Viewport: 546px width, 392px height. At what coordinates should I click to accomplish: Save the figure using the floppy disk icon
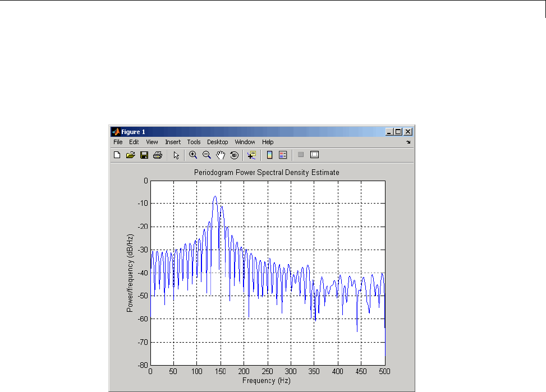pos(144,155)
